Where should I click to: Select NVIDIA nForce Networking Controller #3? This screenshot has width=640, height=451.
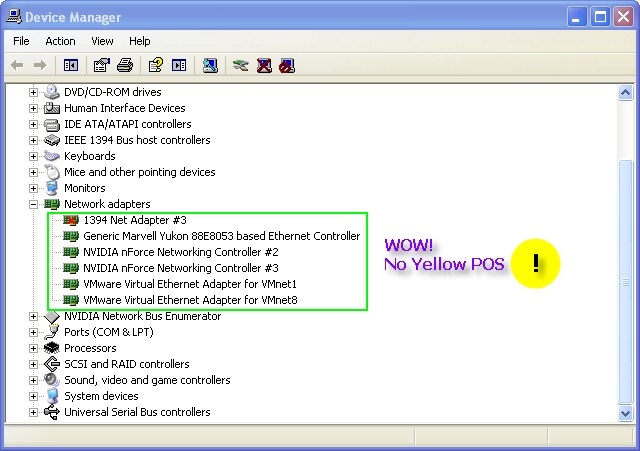click(181, 268)
